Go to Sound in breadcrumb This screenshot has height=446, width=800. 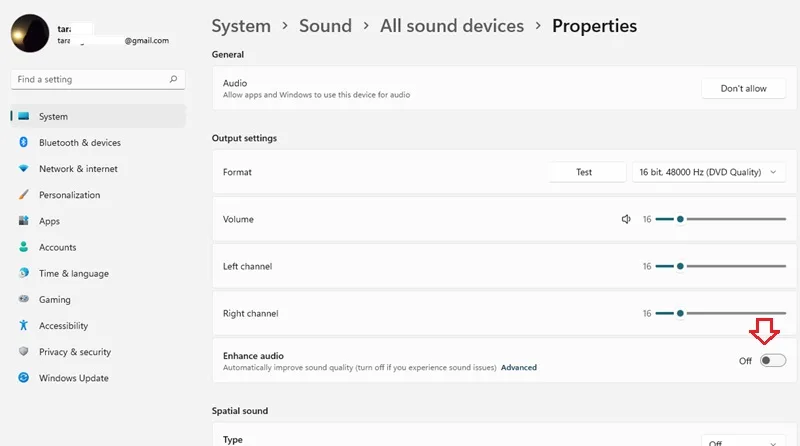pos(326,26)
